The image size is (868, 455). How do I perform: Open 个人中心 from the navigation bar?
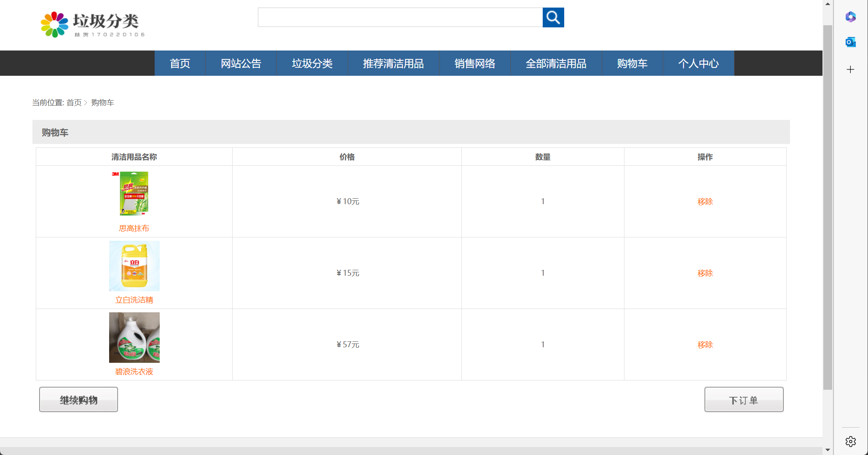tap(699, 63)
